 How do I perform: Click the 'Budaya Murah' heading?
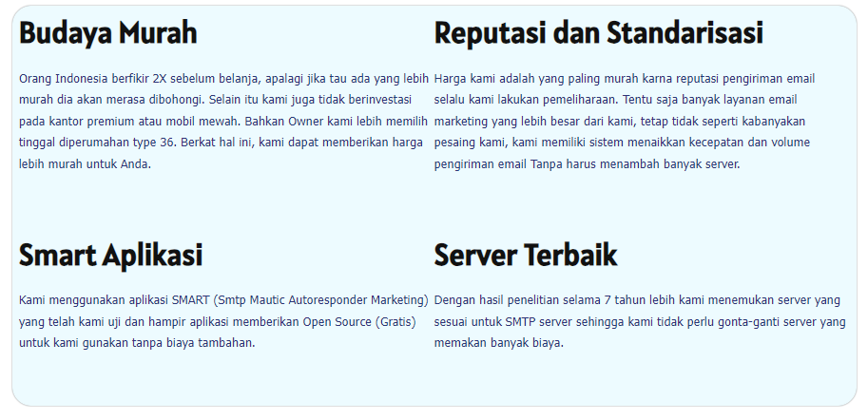click(x=108, y=33)
